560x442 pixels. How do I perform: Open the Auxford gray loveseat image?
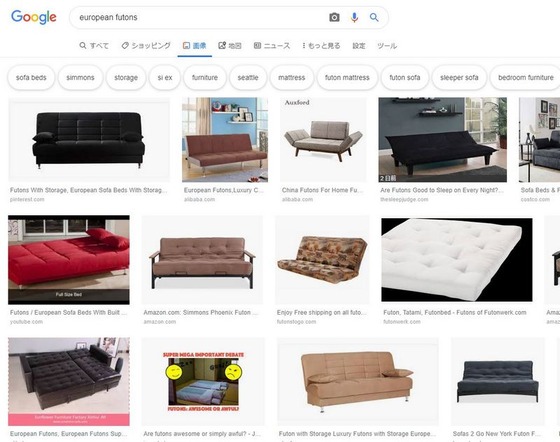[x=323, y=140]
